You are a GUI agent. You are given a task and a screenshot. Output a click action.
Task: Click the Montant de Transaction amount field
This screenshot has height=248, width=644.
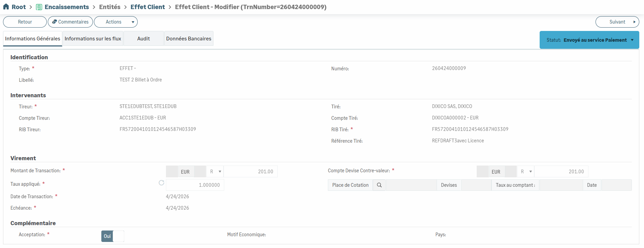pyautogui.click(x=251, y=172)
